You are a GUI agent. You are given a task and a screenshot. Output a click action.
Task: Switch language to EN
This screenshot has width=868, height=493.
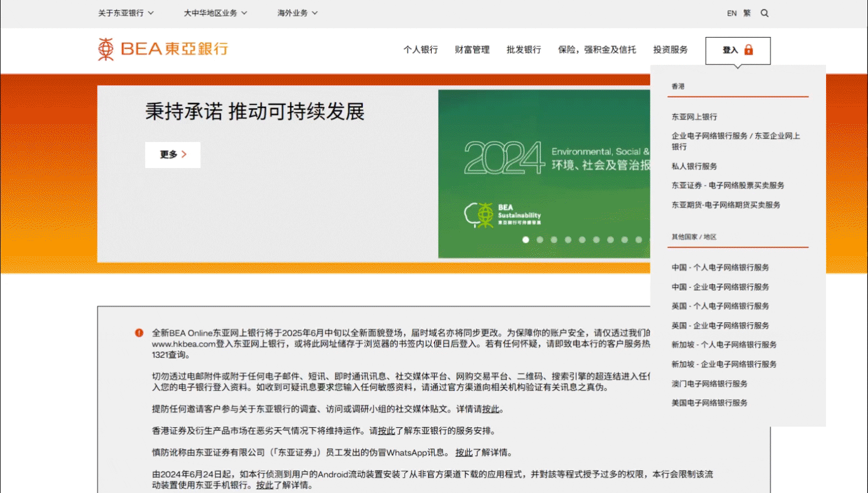[x=732, y=13]
